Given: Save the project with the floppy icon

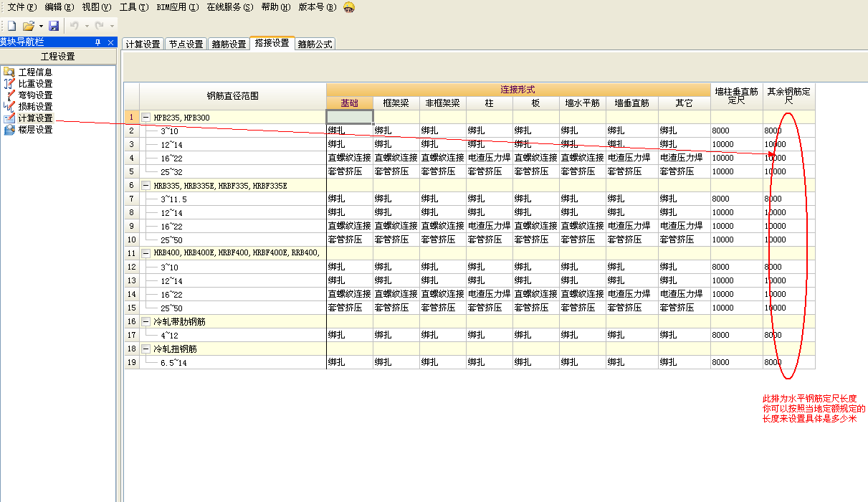Looking at the screenshot, I should [54, 26].
